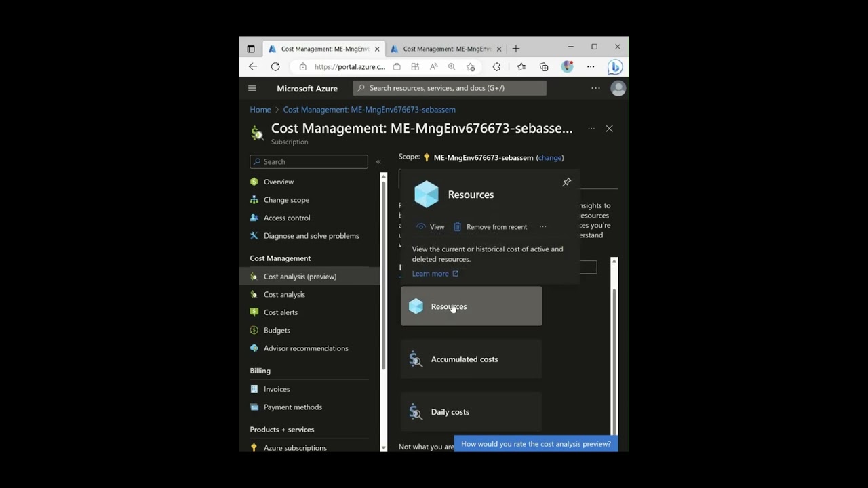Open the Azure top bar more options
Screen dimensions: 868x488
pos(595,88)
